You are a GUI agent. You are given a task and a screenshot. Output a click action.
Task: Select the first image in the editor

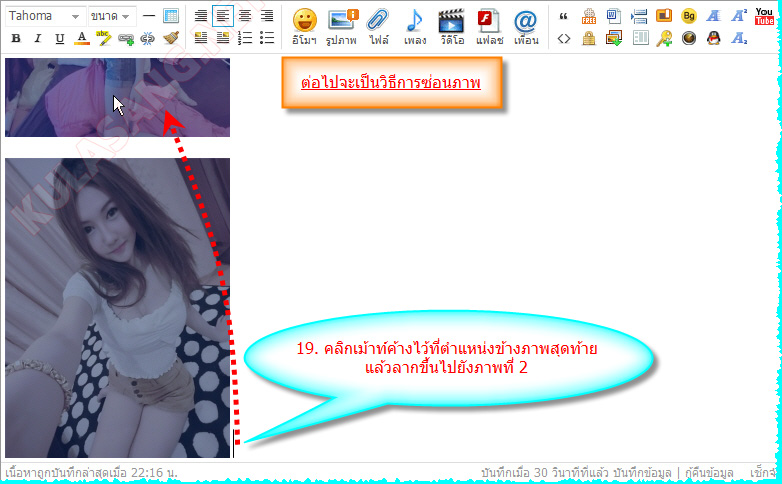tap(117, 97)
